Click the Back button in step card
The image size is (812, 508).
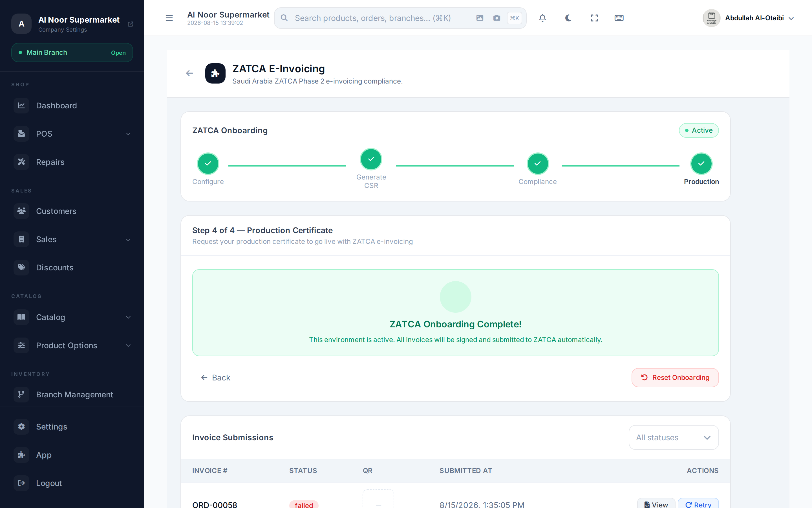(216, 378)
